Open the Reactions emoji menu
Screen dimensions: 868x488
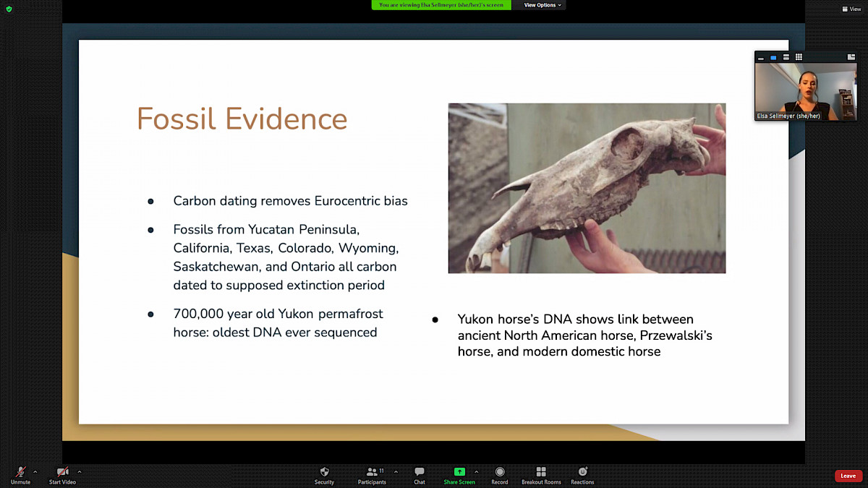click(x=582, y=475)
